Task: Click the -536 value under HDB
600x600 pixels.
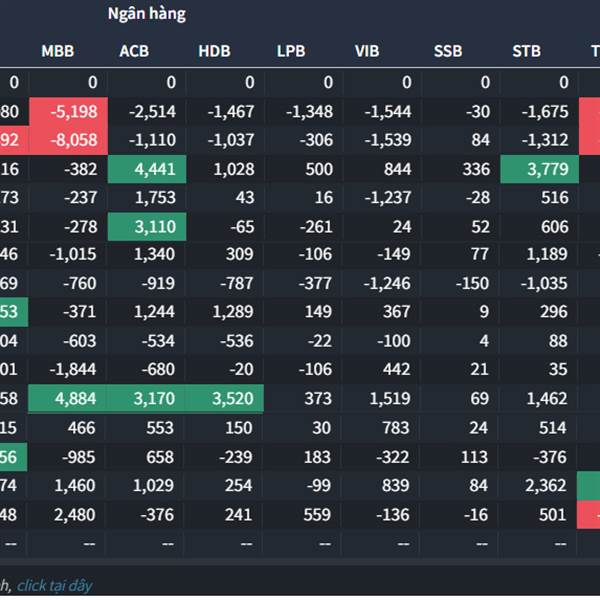Action: (237, 341)
